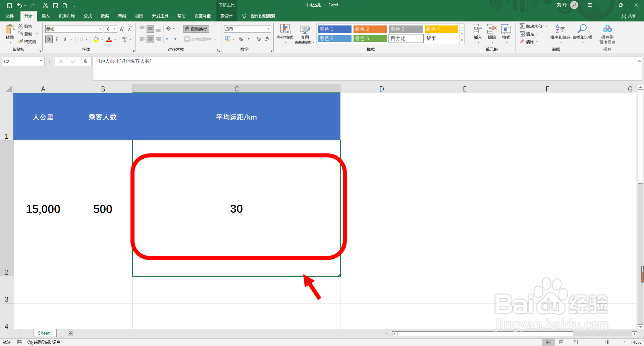
Task: Apply red font color A
Action: (x=109, y=39)
